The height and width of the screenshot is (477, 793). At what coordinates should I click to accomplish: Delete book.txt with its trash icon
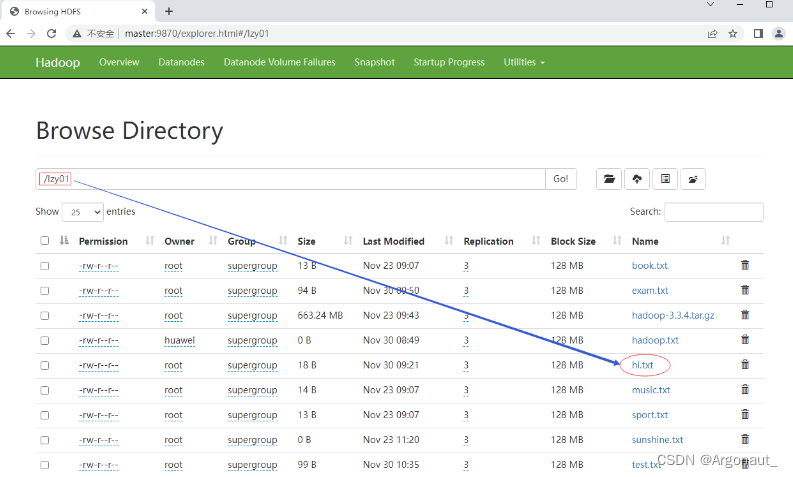[745, 265]
